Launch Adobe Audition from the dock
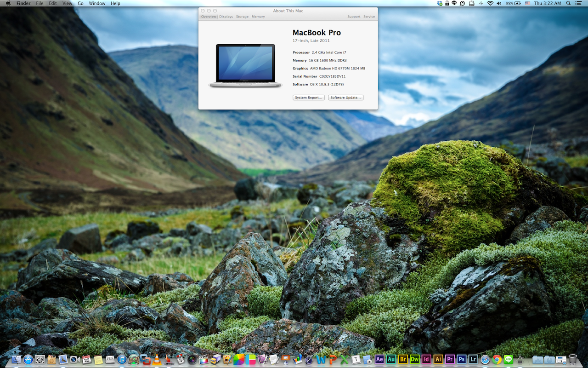The width and height of the screenshot is (588, 368). 391,359
